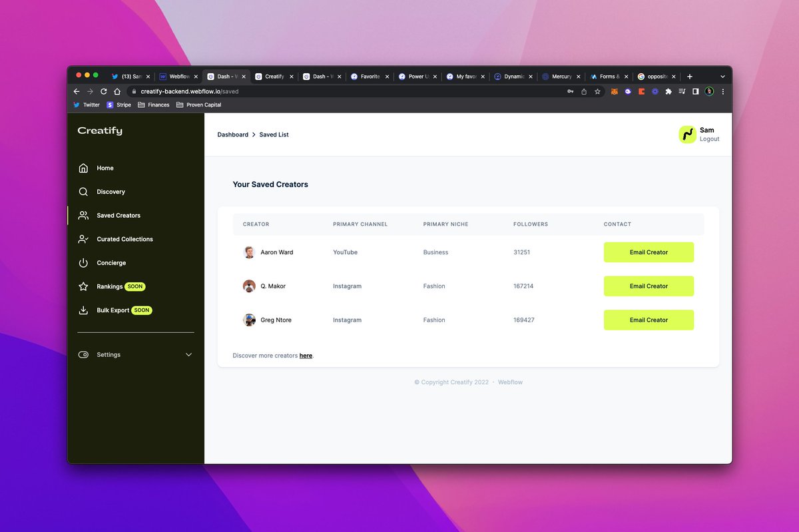Select the Saved Creators sidebar icon

coord(83,215)
